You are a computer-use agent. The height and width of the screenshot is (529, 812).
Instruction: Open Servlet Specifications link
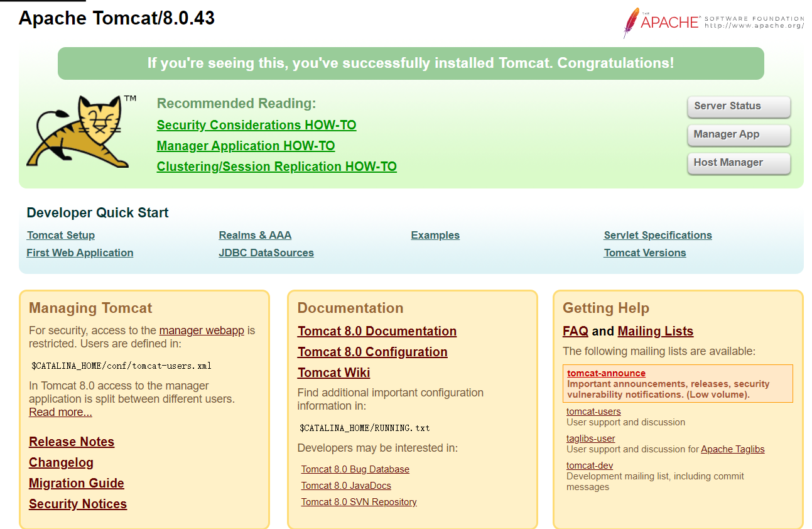[x=658, y=235]
